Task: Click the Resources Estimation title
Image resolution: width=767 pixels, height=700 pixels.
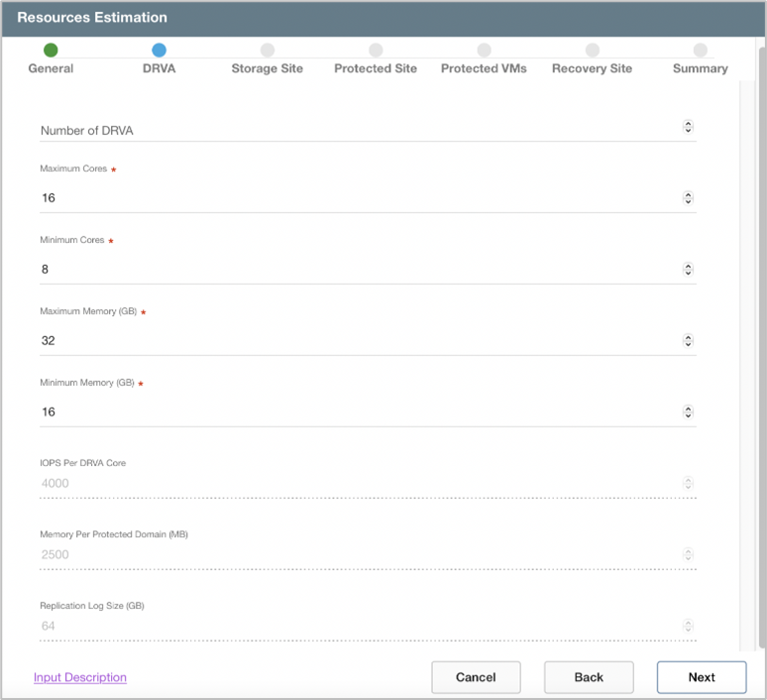Action: (x=92, y=17)
